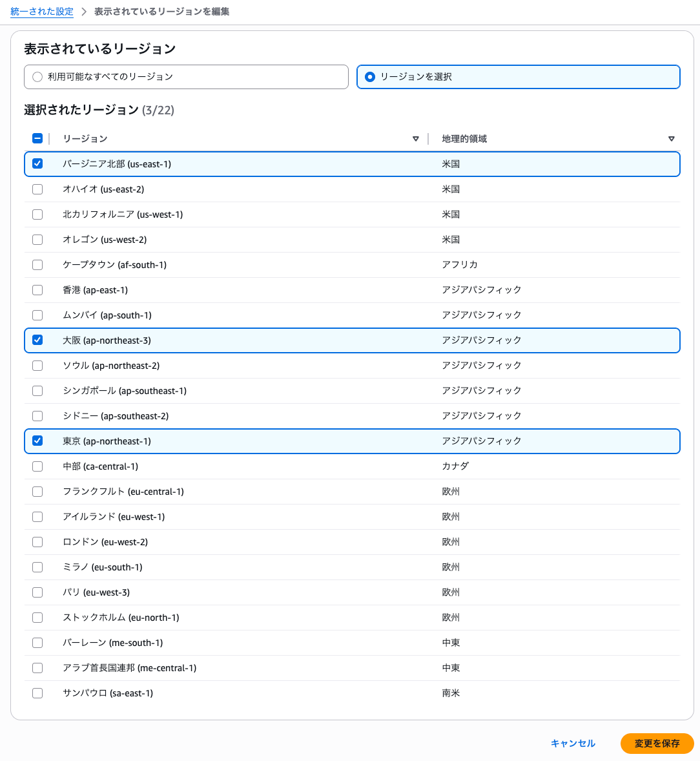Choose the 利用可能なすべてのリージョン radio option
The height and width of the screenshot is (761, 700).
[37, 76]
